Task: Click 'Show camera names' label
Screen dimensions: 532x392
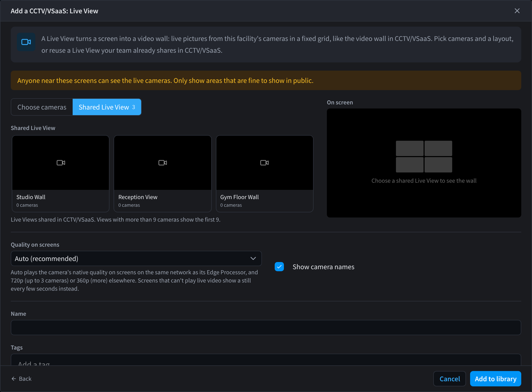Action: click(x=324, y=267)
